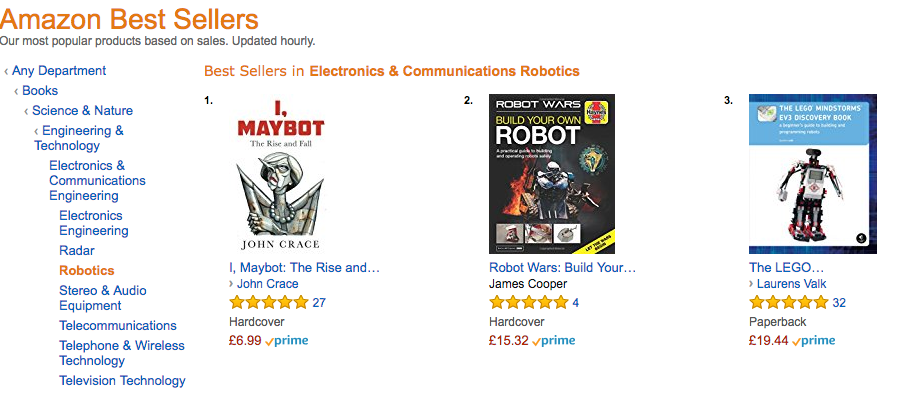Open author page for John Crace
Image resolution: width=921 pixels, height=393 pixels.
coord(267,284)
